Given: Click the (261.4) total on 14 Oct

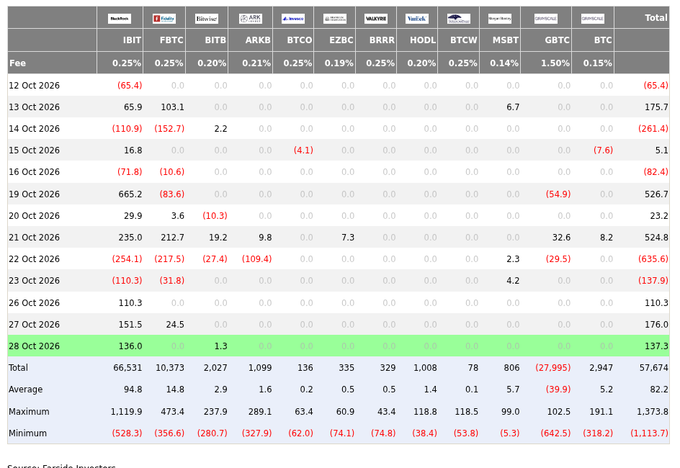Looking at the screenshot, I should (x=653, y=129).
